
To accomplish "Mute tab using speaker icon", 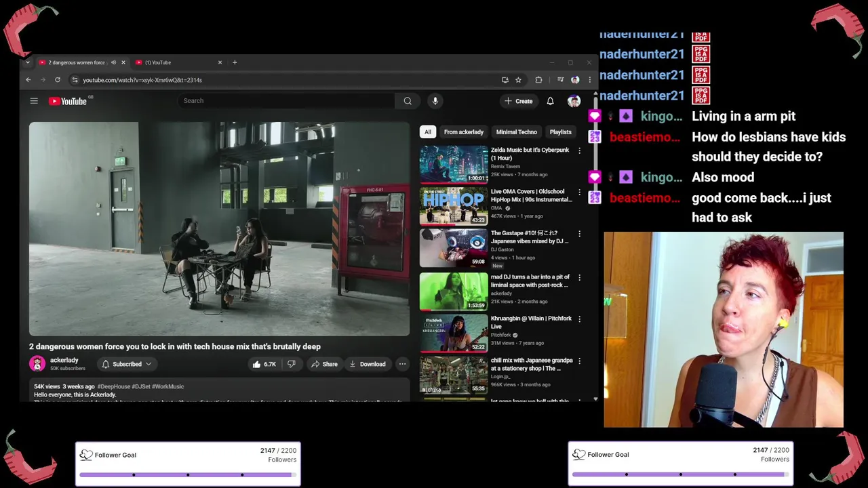I will (113, 62).
